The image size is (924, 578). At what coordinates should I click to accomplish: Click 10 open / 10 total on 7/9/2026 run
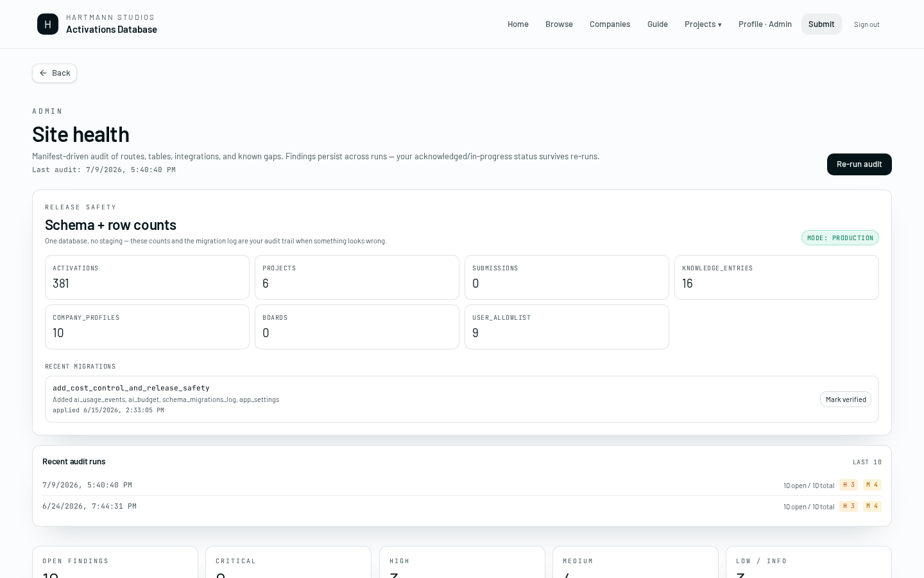coord(809,486)
